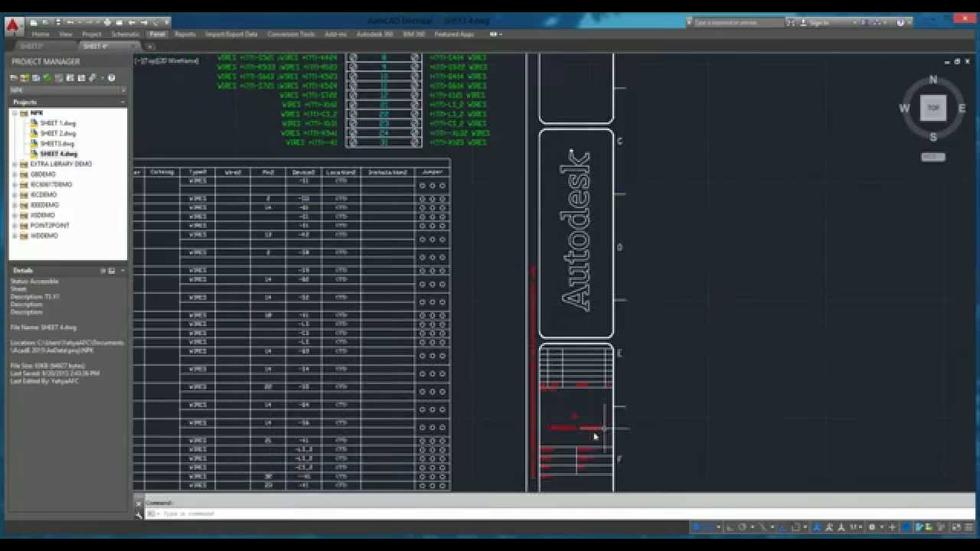Screen dimensions: 980x551
Task: Go to next project drawing arrow
Action: 144,22
